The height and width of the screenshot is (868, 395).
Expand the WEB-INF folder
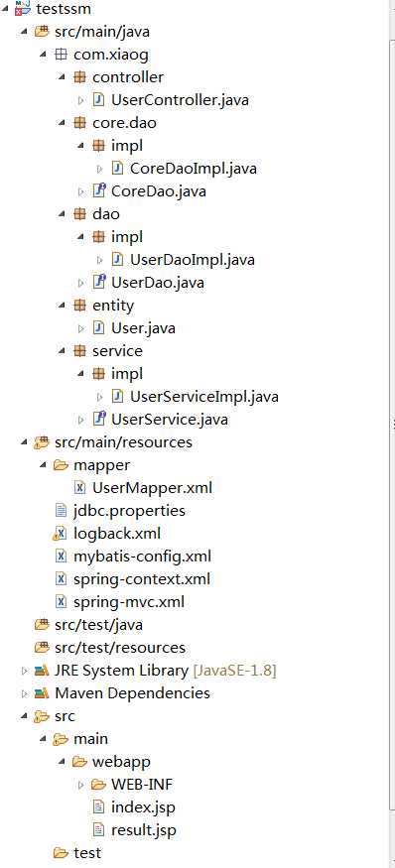[x=81, y=785]
